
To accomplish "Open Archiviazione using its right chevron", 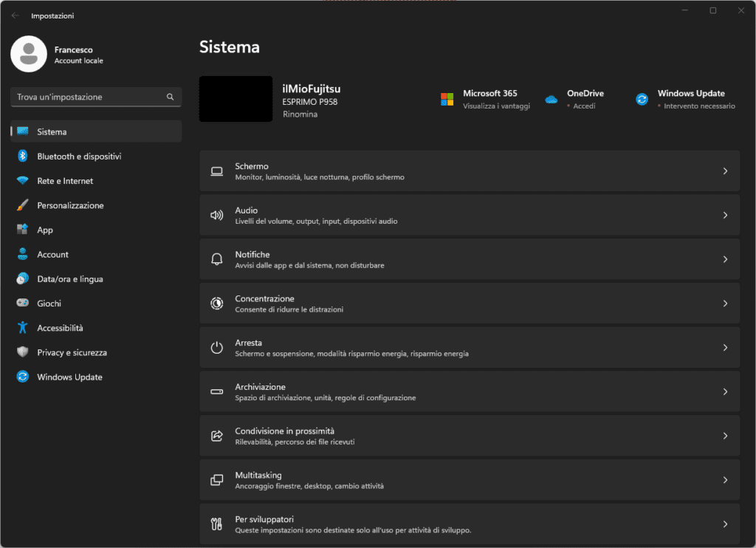I will (x=725, y=392).
